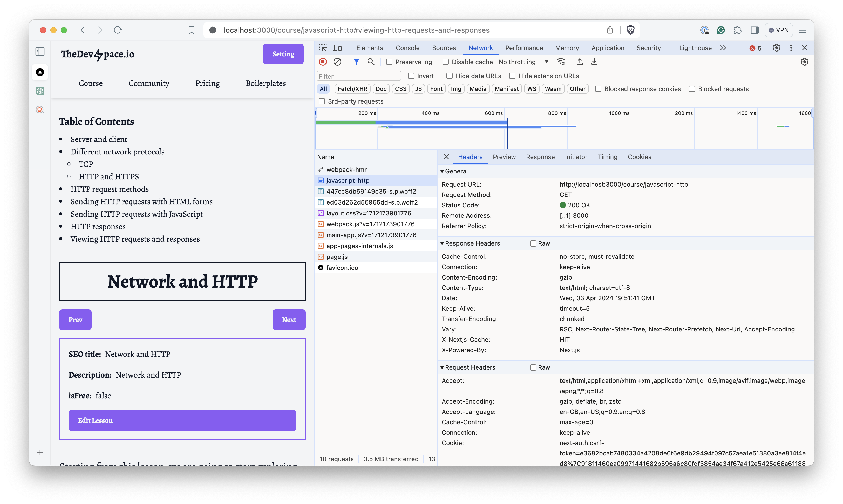Open the Brave Shields icon
The height and width of the screenshot is (504, 843).
click(x=630, y=30)
